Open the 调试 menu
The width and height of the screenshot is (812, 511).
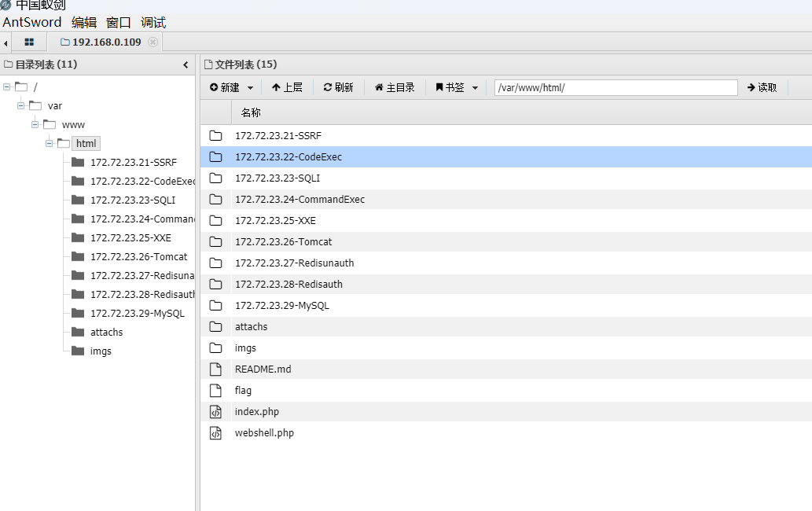[x=153, y=23]
